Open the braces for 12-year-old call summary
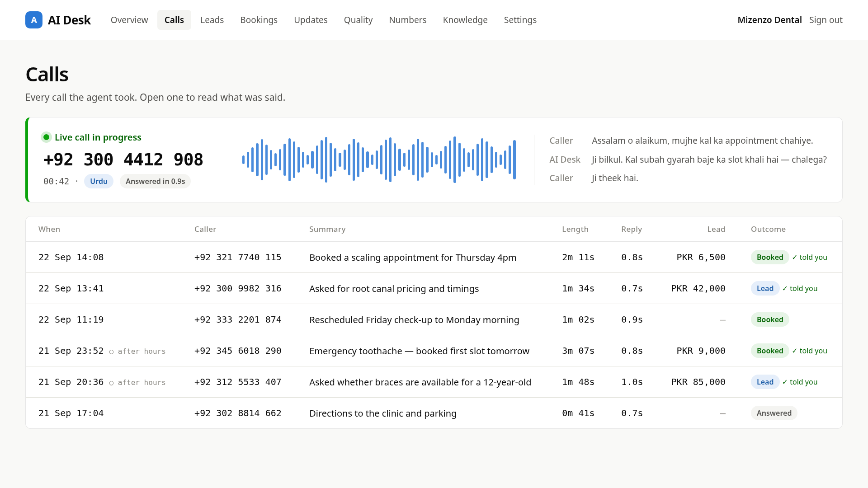This screenshot has height=488, width=868. [420, 382]
